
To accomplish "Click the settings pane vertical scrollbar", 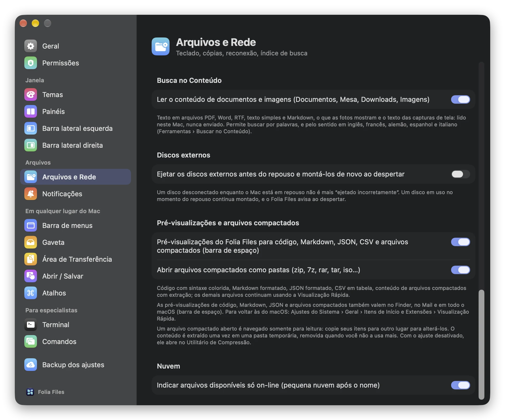I will point(481,344).
